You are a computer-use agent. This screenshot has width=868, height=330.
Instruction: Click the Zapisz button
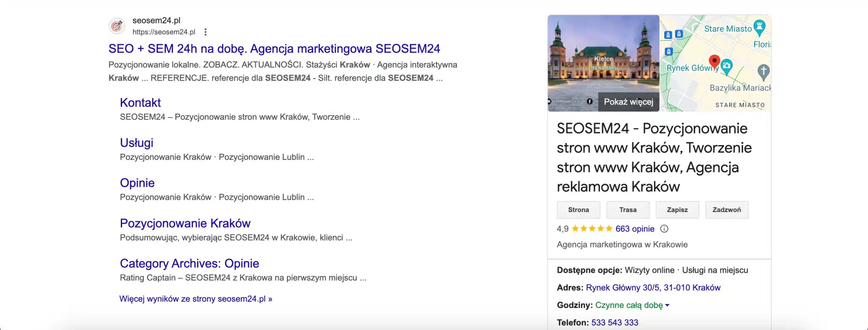[x=677, y=210]
